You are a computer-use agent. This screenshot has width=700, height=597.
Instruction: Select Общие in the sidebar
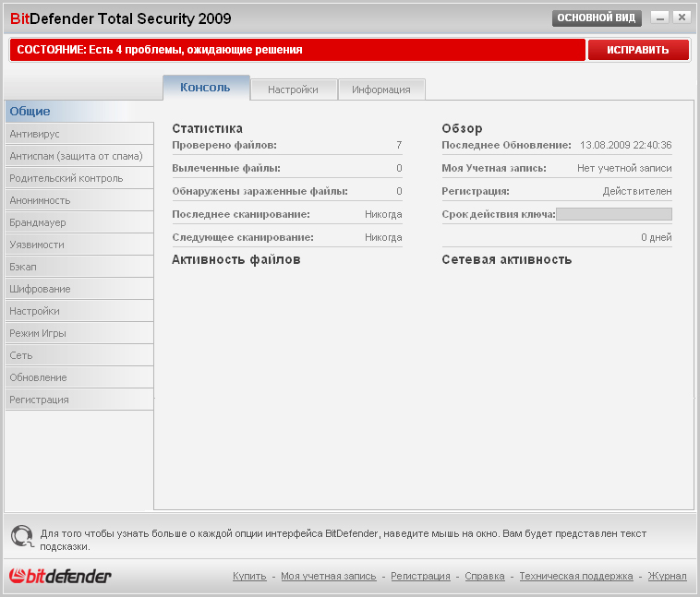(x=79, y=111)
